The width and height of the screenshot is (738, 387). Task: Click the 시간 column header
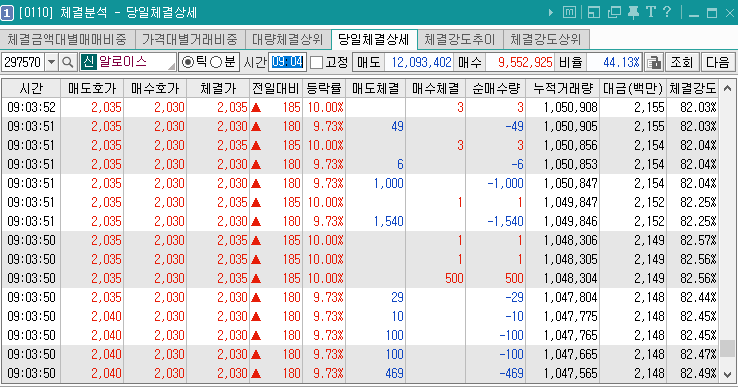(x=31, y=88)
